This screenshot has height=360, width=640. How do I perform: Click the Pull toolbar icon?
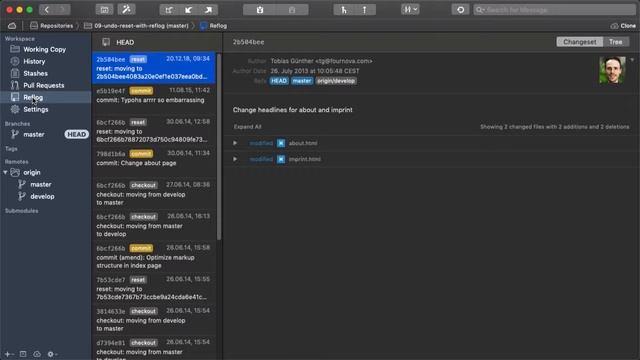pos(188,10)
